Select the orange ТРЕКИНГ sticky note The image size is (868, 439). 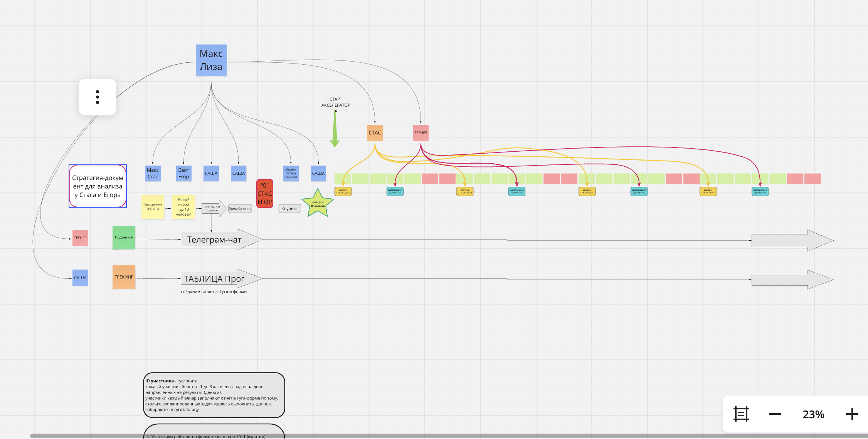(124, 277)
